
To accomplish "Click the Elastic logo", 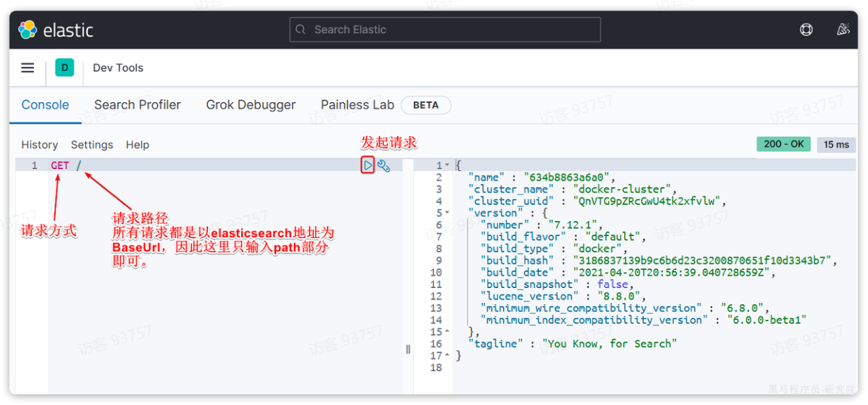I will tap(56, 30).
